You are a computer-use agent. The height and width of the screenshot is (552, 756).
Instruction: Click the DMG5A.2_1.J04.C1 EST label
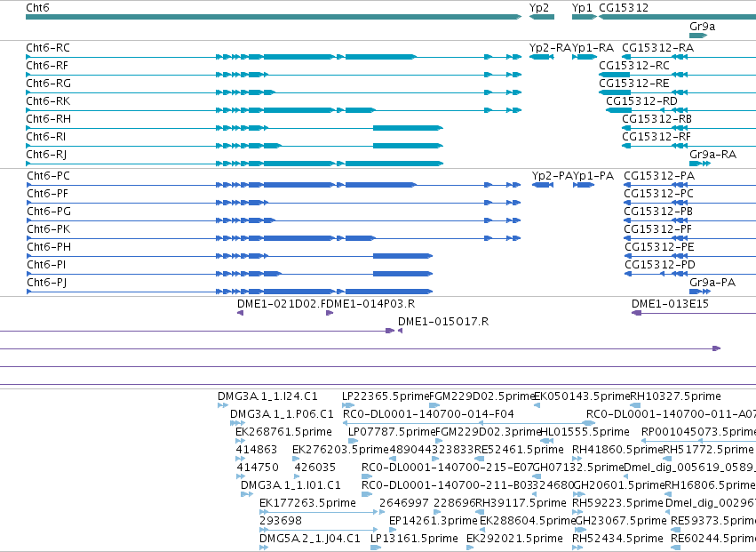coord(309,539)
